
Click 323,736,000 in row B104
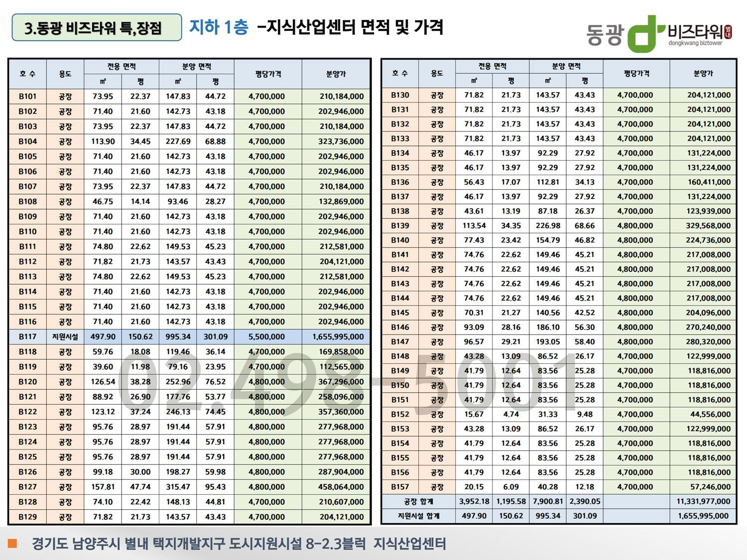[x=341, y=141]
